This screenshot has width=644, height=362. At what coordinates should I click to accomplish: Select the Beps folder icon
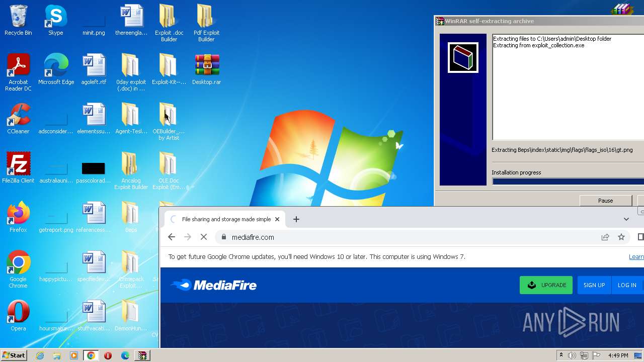coord(131,217)
